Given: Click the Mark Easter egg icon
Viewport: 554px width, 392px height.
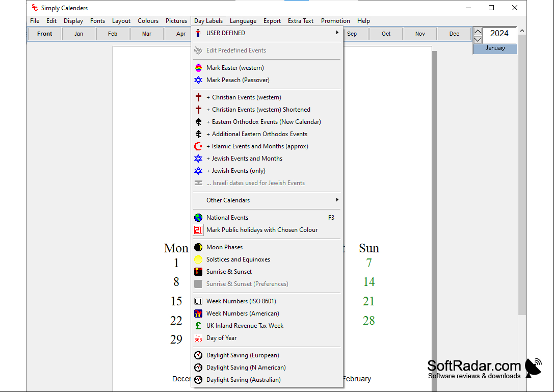Looking at the screenshot, I should click(x=198, y=68).
